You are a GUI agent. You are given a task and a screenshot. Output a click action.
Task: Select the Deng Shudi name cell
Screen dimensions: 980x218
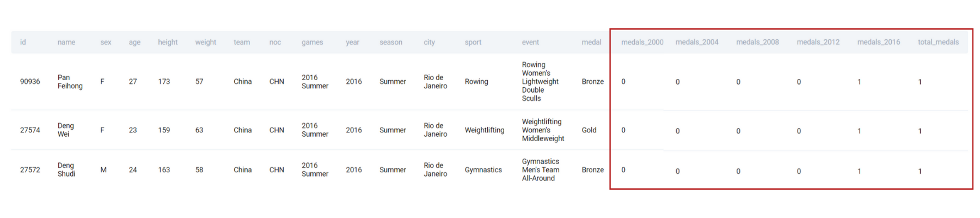point(66,169)
